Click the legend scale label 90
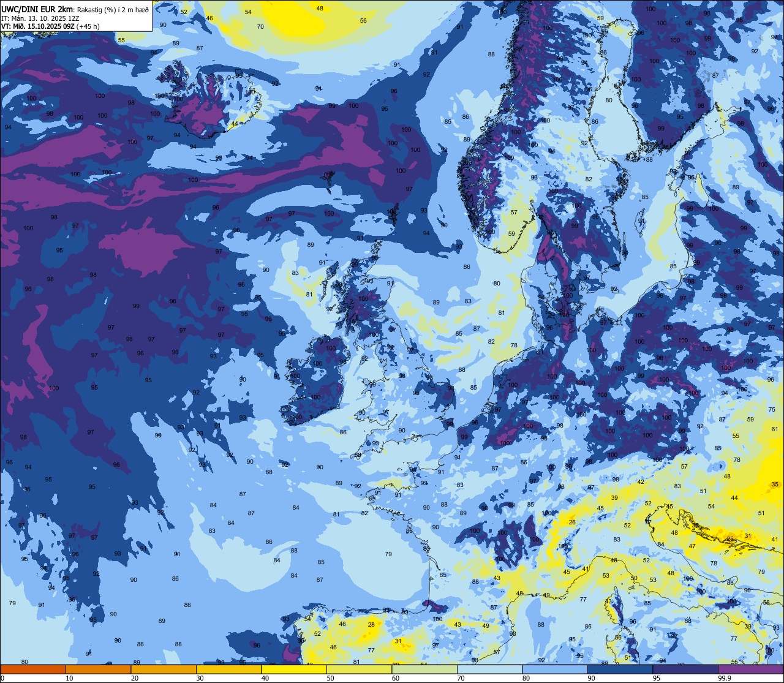The image size is (784, 683). [592, 678]
